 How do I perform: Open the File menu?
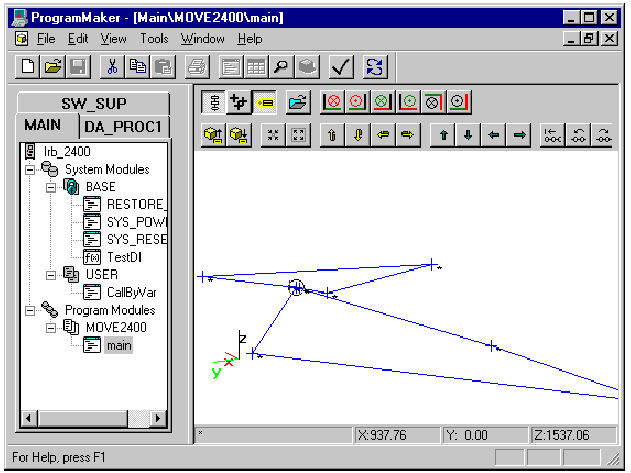[46, 39]
